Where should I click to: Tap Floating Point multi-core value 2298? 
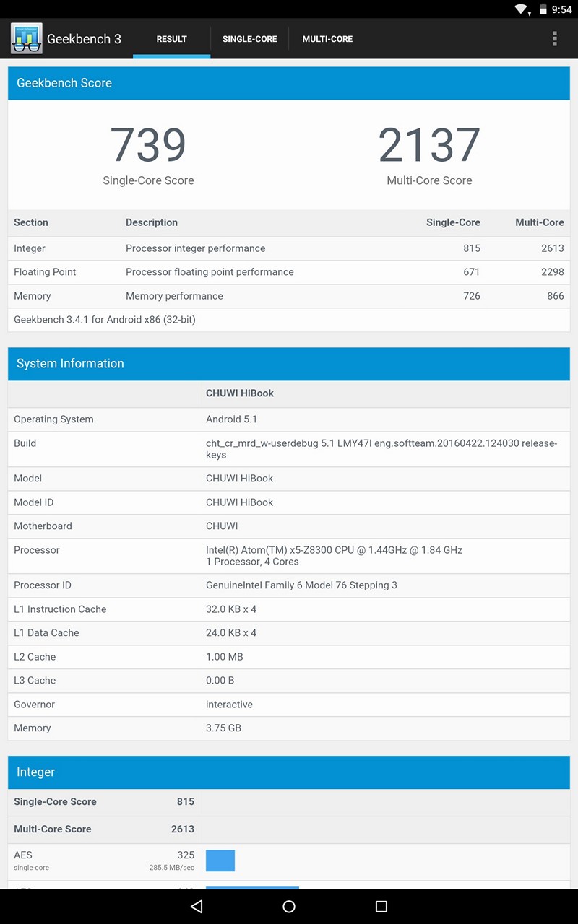pos(553,272)
